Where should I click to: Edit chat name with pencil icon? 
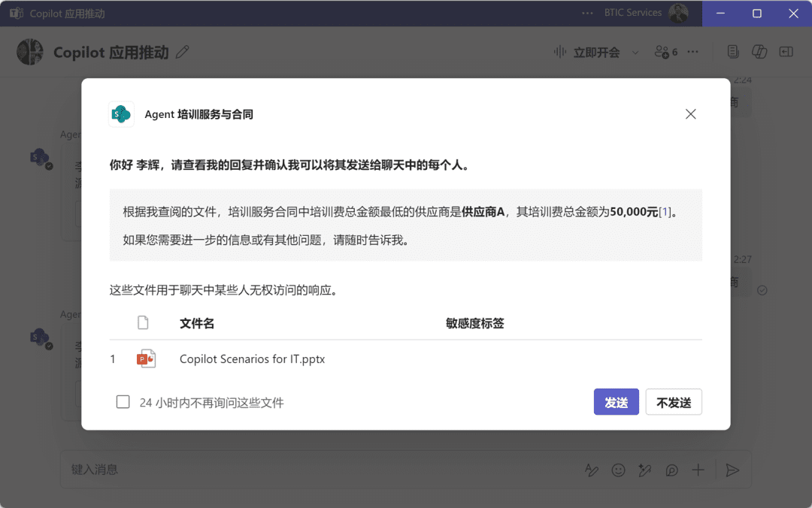(182, 52)
